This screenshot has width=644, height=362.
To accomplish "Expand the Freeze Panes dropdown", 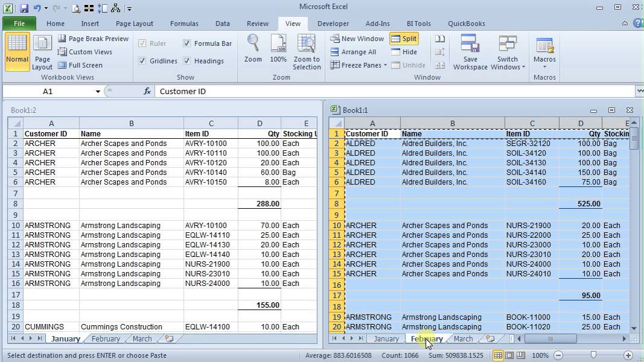I will pos(385,65).
